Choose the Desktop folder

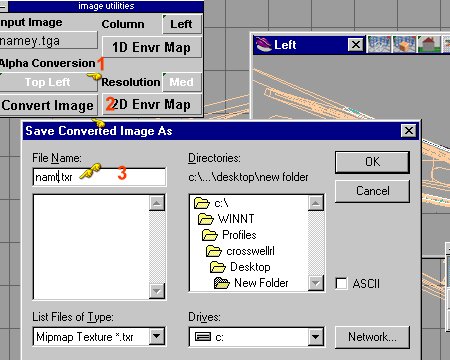[x=240, y=267]
